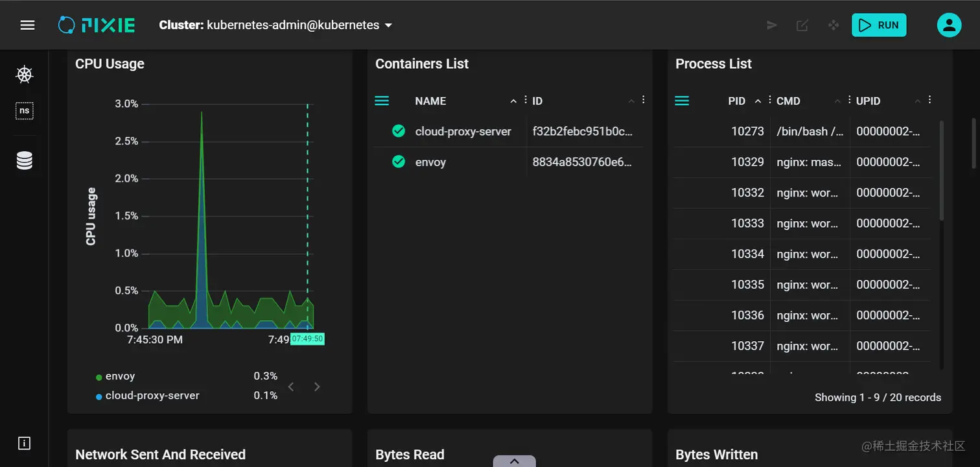
Task: Open the namespaces ns sidebar icon
Action: pyautogui.click(x=25, y=111)
